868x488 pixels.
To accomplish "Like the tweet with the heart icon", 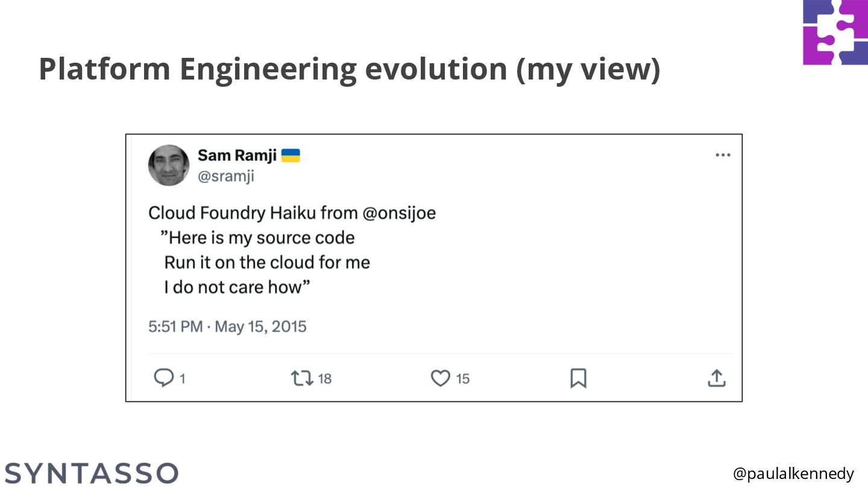I will pyautogui.click(x=441, y=378).
